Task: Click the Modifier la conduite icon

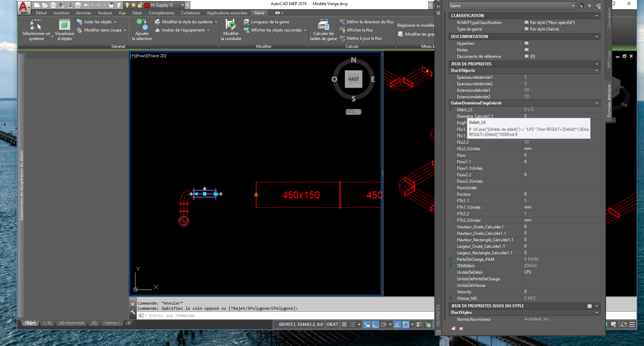Action: click(x=231, y=25)
